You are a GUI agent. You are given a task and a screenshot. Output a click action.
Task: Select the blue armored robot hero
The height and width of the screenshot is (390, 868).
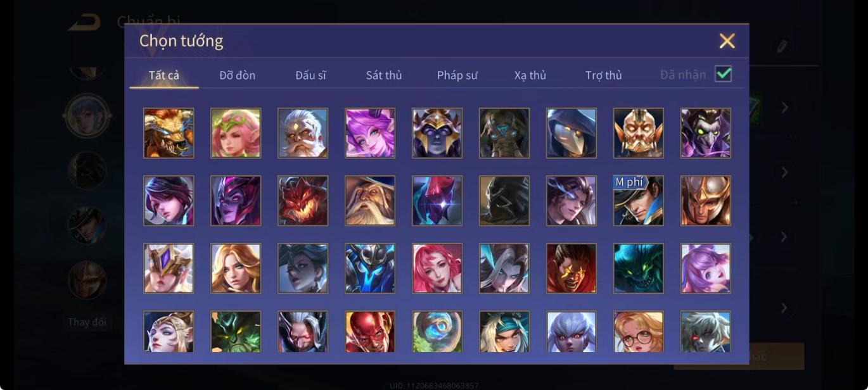(370, 268)
